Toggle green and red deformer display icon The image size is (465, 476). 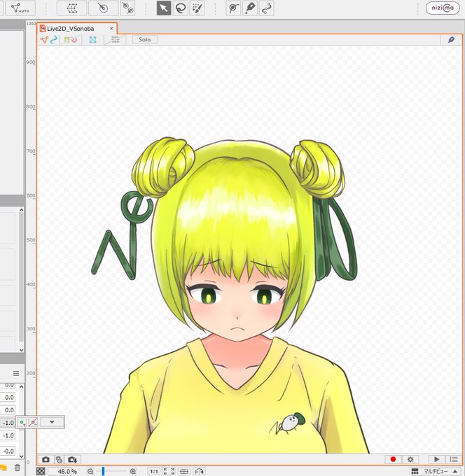click(71, 40)
